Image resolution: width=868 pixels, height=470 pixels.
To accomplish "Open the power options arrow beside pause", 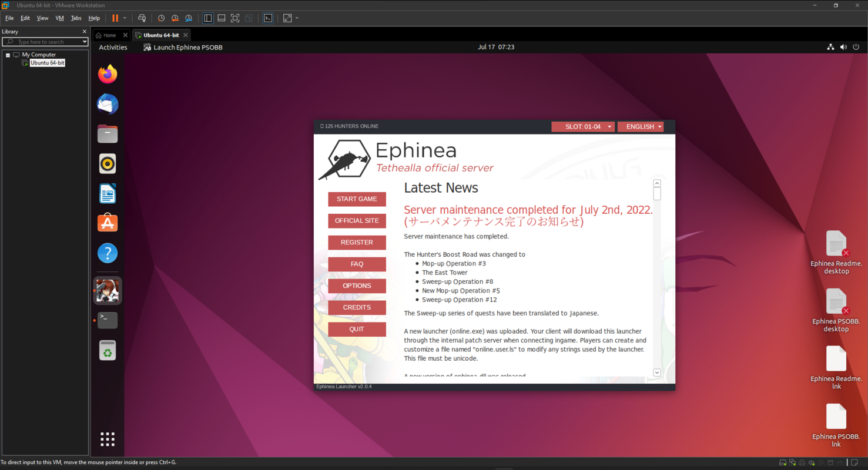I will click(125, 18).
